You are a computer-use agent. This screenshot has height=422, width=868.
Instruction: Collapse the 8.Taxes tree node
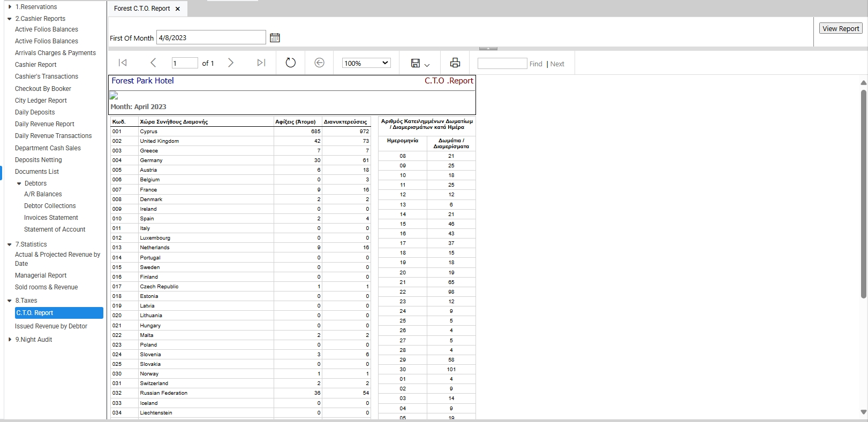[10, 301]
